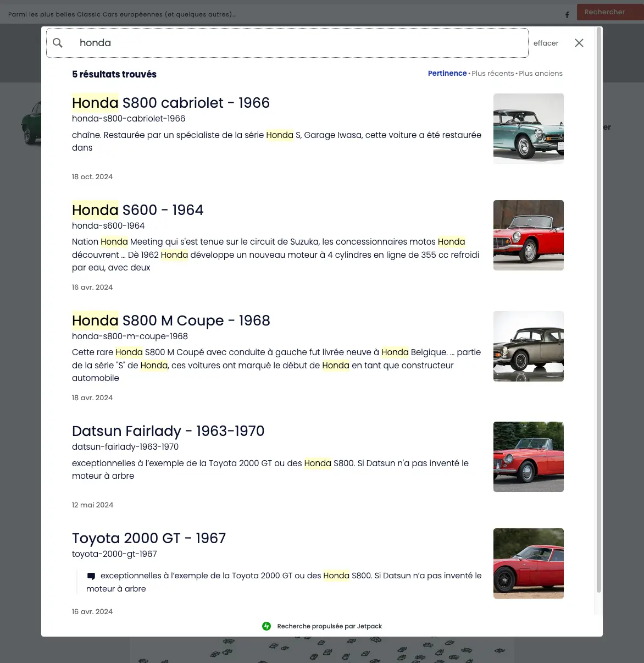Click the path text honda-s600-1964
This screenshot has height=663, width=644.
tap(108, 226)
